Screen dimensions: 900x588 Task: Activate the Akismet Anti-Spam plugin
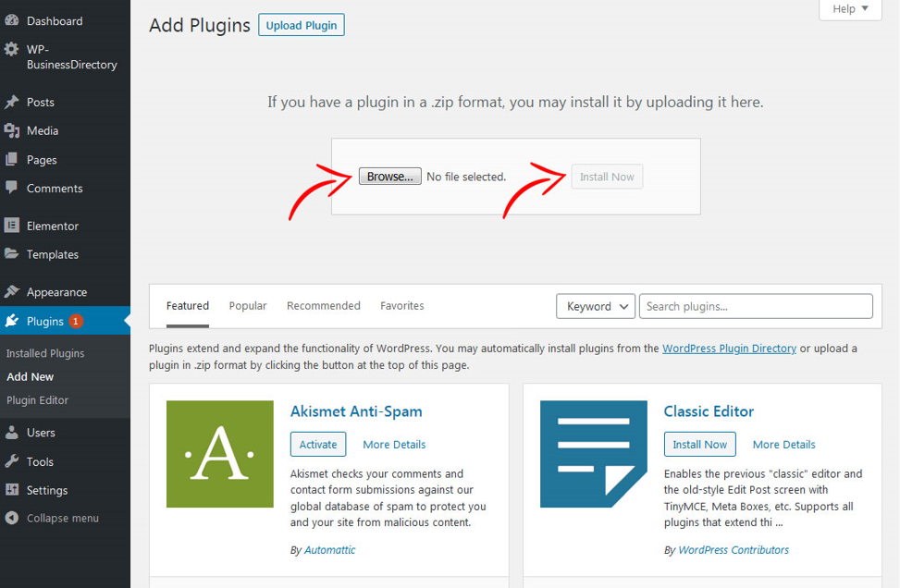(x=318, y=444)
